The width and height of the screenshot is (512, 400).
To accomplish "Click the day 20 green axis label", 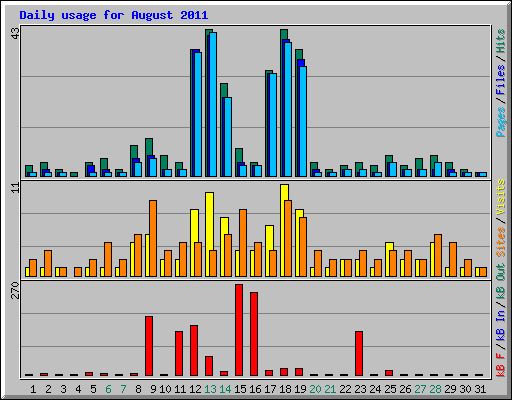I will click(x=315, y=389).
